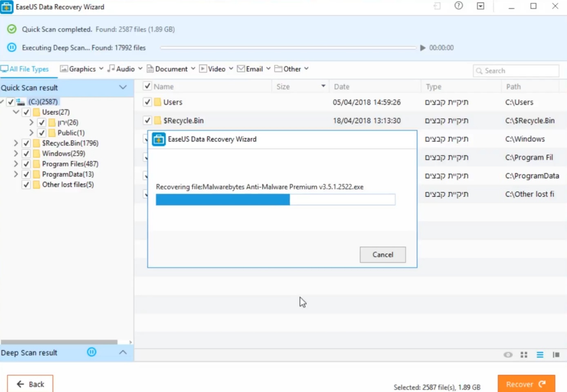567x392 pixels.
Task: Click the EaseUS logo in the main title bar
Action: click(7, 7)
